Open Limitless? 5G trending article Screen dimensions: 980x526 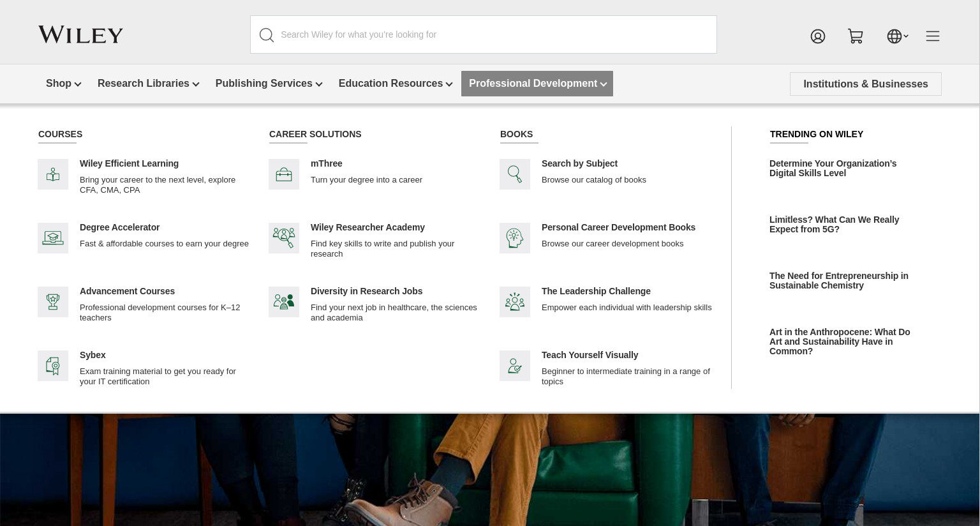tap(834, 225)
